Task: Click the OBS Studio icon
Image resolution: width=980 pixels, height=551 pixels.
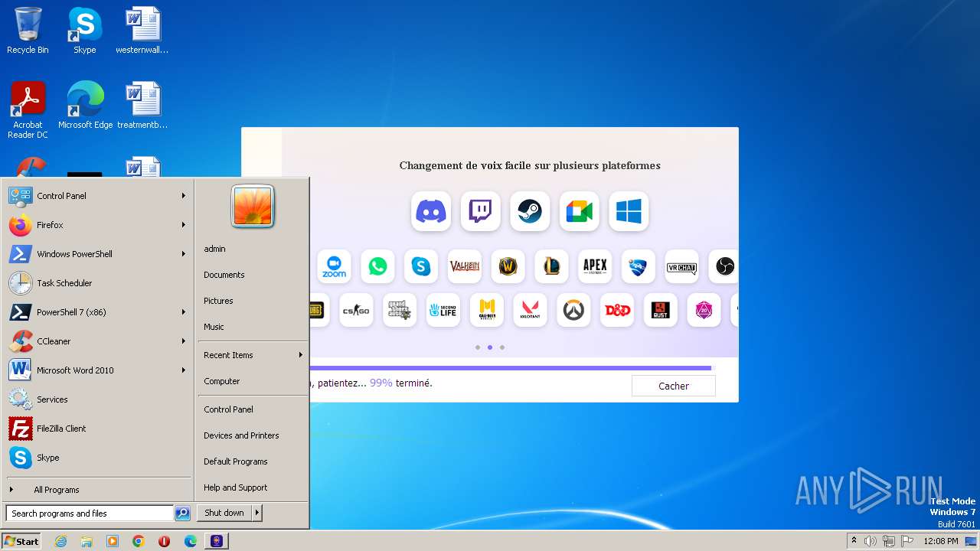Action: click(x=724, y=266)
